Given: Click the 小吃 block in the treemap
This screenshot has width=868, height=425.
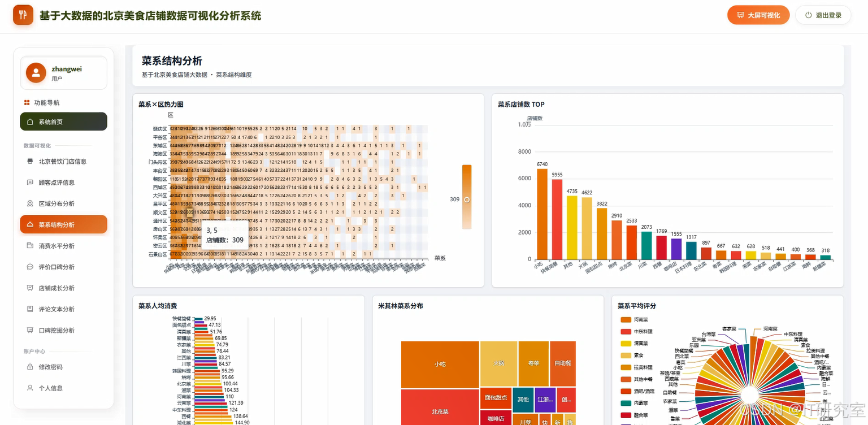Looking at the screenshot, I should (x=440, y=365).
